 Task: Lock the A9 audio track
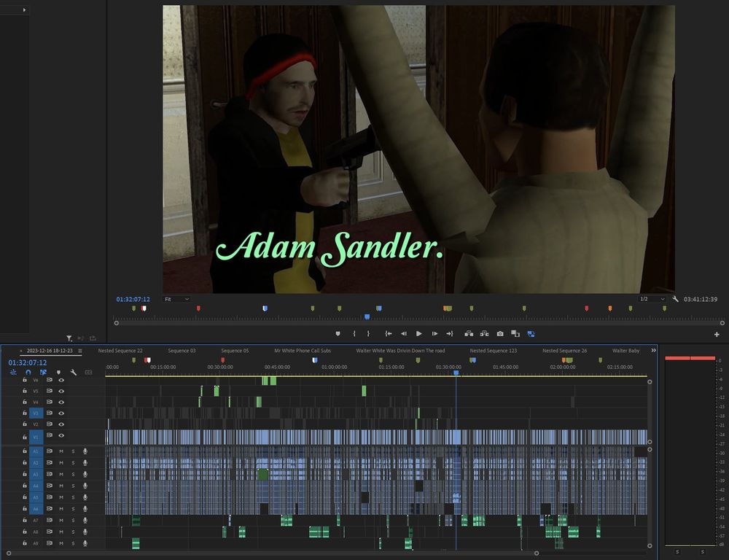tap(25, 542)
